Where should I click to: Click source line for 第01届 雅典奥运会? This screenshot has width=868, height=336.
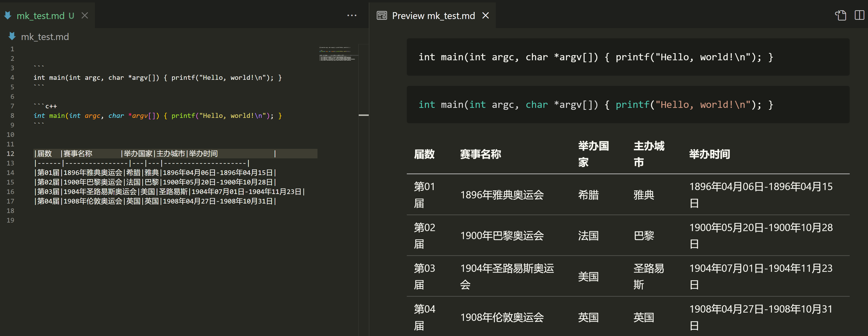[x=155, y=173]
